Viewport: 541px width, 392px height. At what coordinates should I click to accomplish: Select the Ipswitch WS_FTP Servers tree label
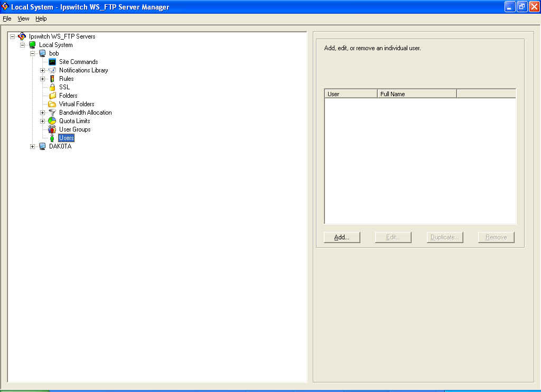(x=62, y=36)
